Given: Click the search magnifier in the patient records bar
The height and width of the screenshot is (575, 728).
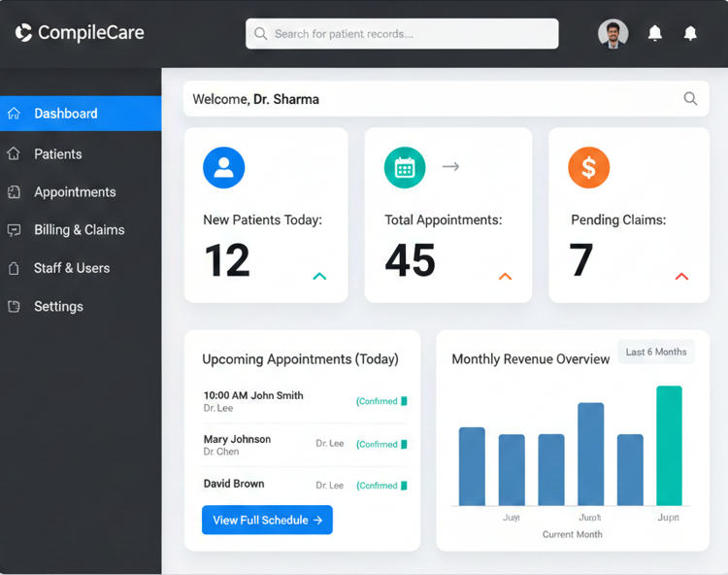Looking at the screenshot, I should click(x=261, y=34).
